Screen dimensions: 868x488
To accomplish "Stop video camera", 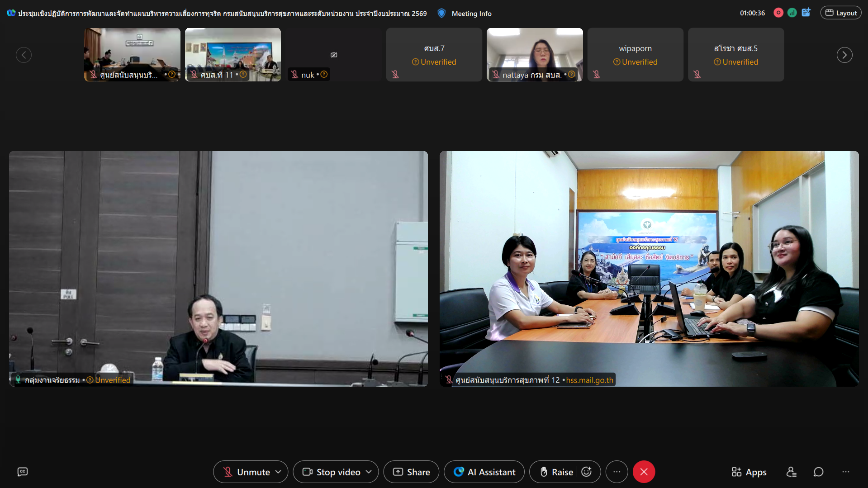I will coord(332,472).
